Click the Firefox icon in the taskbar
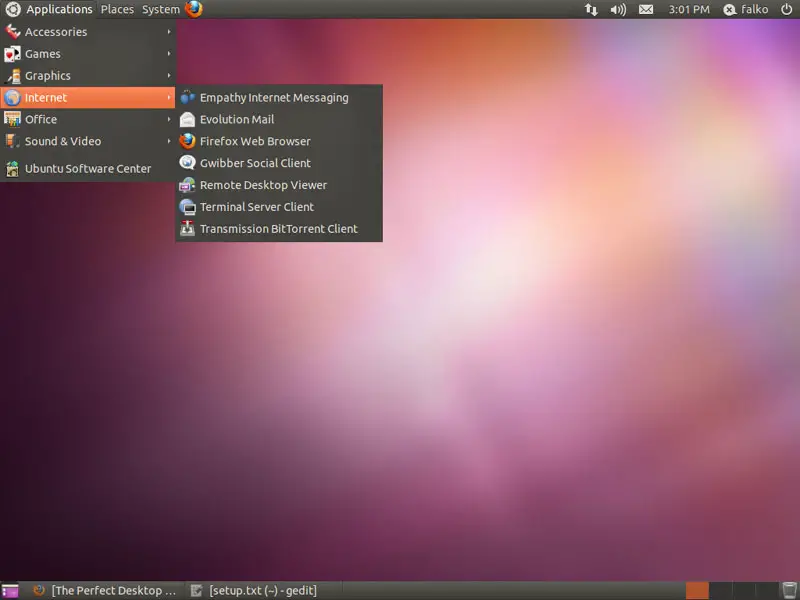The height and width of the screenshot is (600, 800). coord(39,591)
